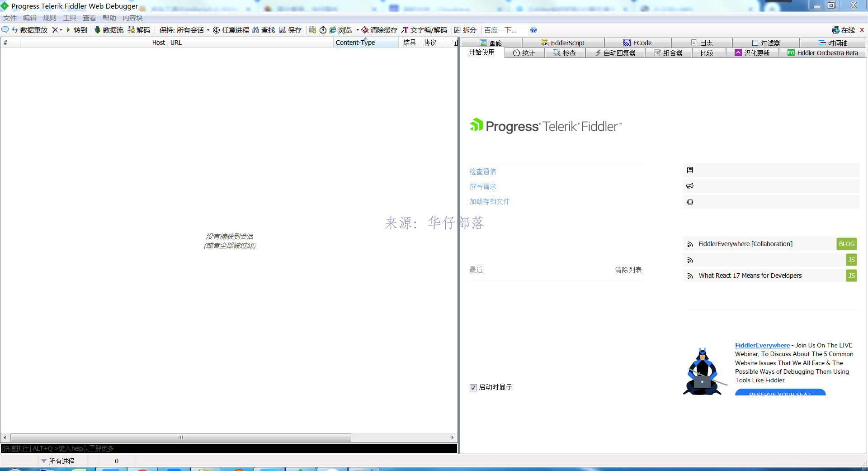This screenshot has width=868, height=471.
Task: Open the 内容块 menu
Action: click(x=132, y=18)
